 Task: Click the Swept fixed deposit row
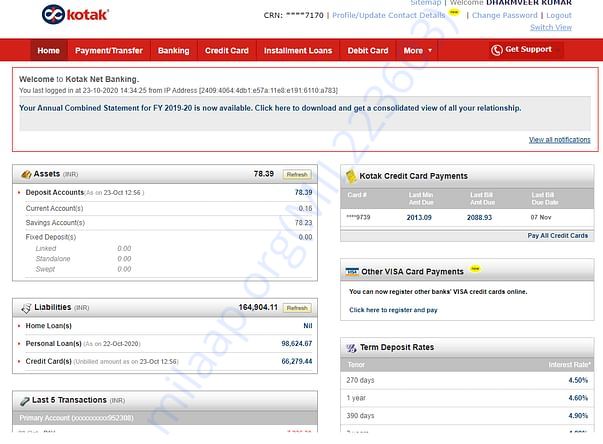pyautogui.click(x=83, y=269)
